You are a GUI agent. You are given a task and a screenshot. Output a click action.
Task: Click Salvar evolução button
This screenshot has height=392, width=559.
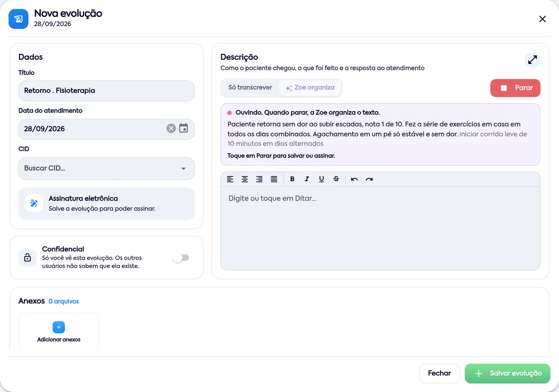[x=507, y=373]
